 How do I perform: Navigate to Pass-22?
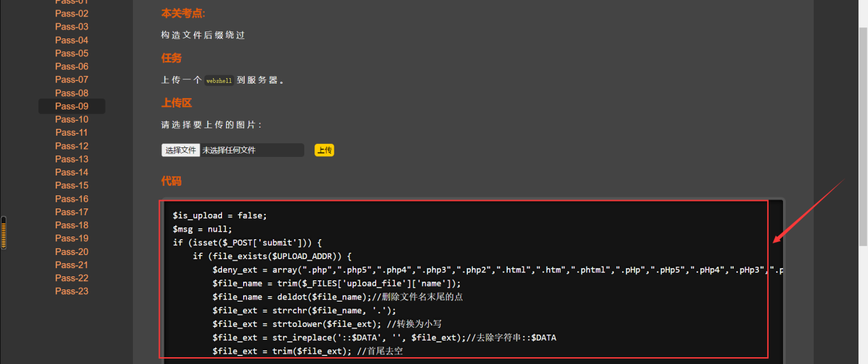point(72,278)
